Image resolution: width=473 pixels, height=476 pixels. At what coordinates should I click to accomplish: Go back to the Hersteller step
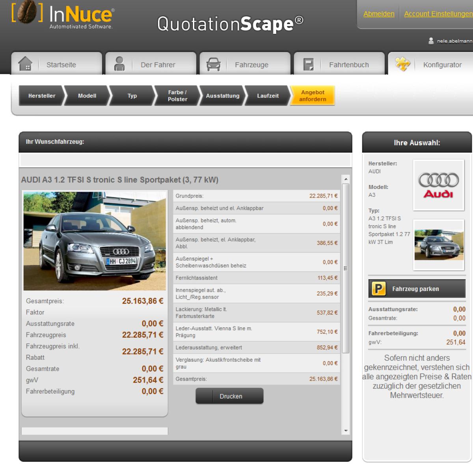[42, 96]
